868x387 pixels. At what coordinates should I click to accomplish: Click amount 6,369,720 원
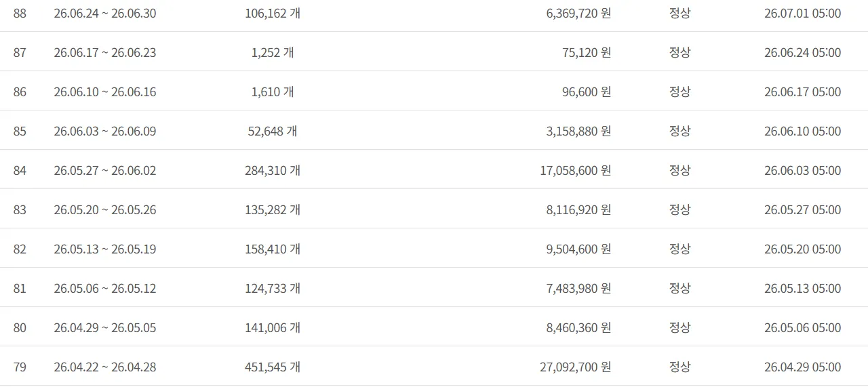coord(578,13)
